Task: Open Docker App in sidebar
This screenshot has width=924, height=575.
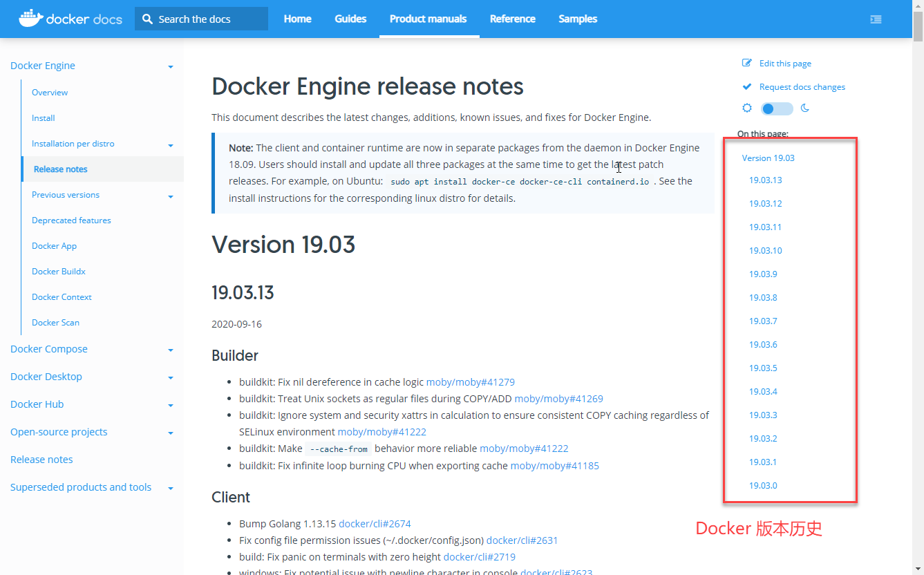Action: (x=55, y=246)
